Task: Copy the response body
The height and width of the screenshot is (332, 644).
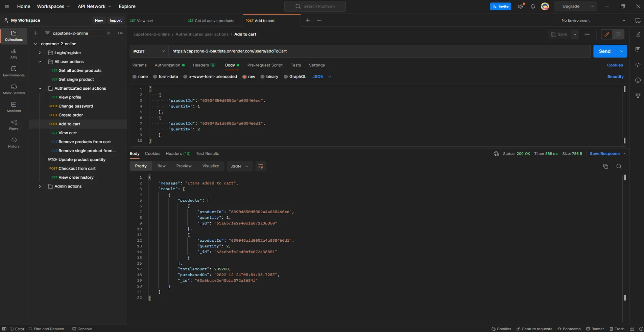Action: [605, 166]
